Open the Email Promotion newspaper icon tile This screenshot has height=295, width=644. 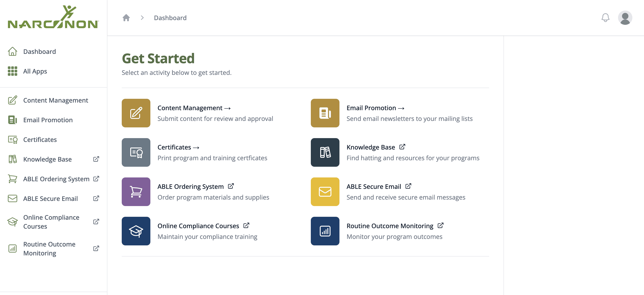click(x=325, y=113)
